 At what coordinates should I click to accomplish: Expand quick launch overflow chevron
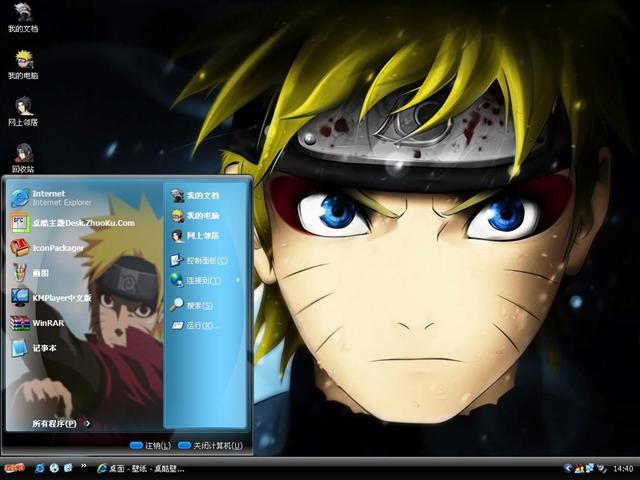84,466
